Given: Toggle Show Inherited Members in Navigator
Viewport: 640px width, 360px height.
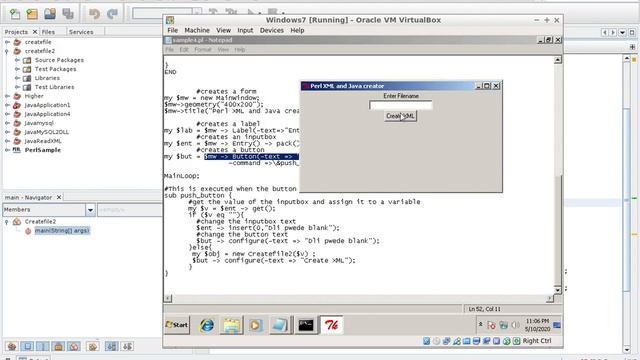Looking at the screenshot, I should (12, 347).
